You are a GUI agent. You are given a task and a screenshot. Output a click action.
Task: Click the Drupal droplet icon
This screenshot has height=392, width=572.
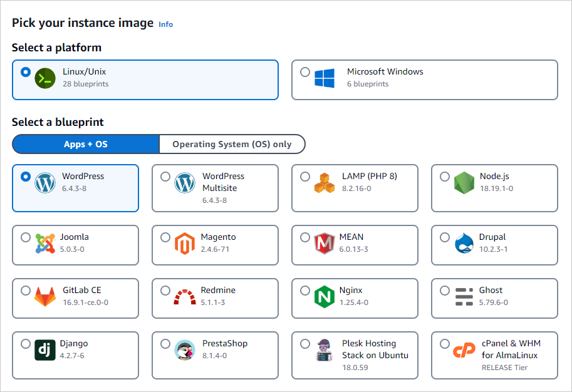click(x=464, y=243)
